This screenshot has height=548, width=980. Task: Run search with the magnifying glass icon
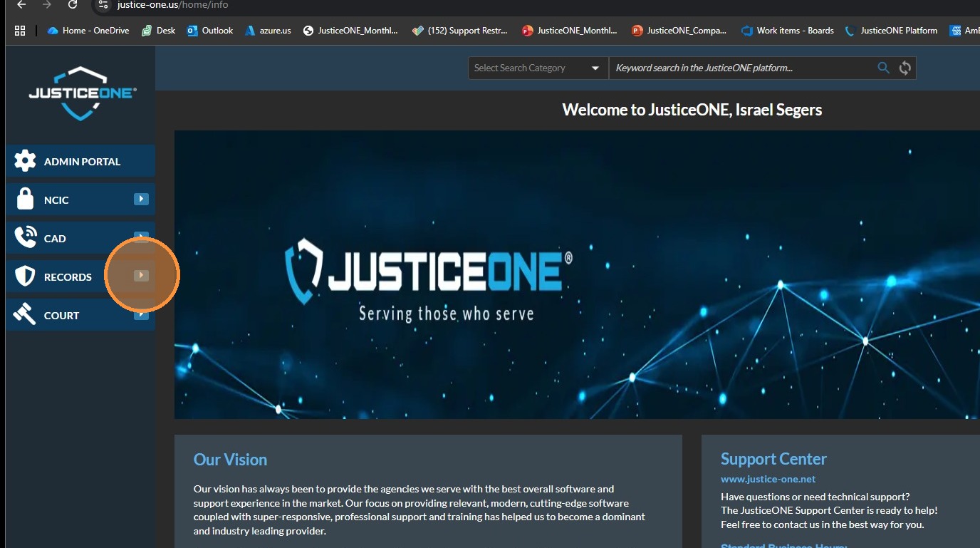pyautogui.click(x=883, y=68)
